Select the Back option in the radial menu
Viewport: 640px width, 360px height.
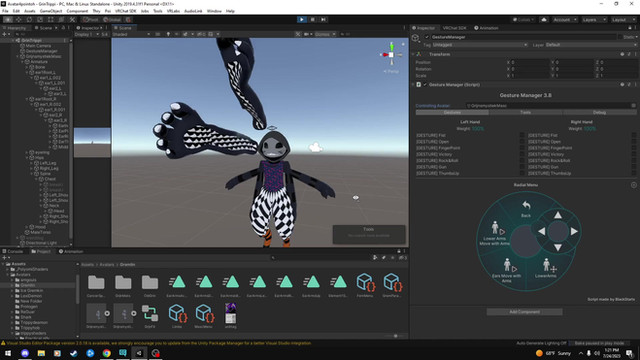(526, 209)
